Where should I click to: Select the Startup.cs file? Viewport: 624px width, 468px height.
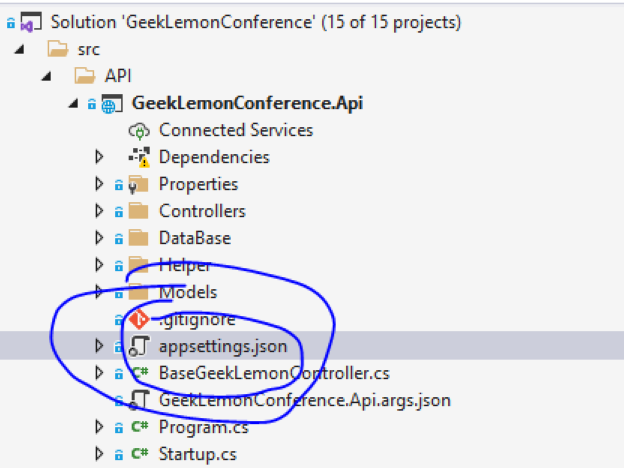[x=198, y=454]
